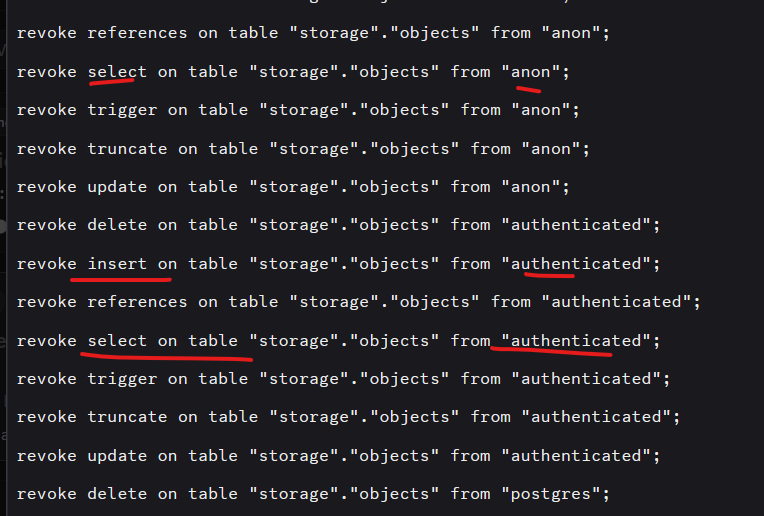The width and height of the screenshot is (764, 516).
Task: Click "delete" in the first authenticated line
Action: (117, 225)
